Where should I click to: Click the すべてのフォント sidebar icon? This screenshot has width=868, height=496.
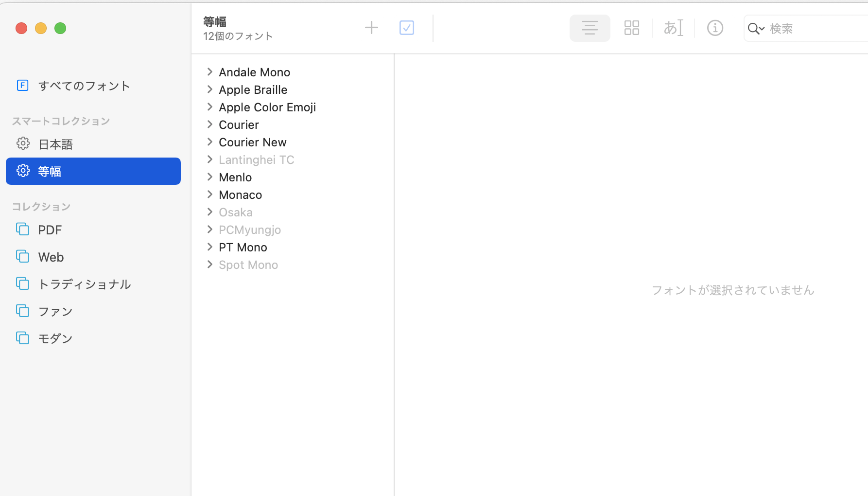pyautogui.click(x=22, y=86)
